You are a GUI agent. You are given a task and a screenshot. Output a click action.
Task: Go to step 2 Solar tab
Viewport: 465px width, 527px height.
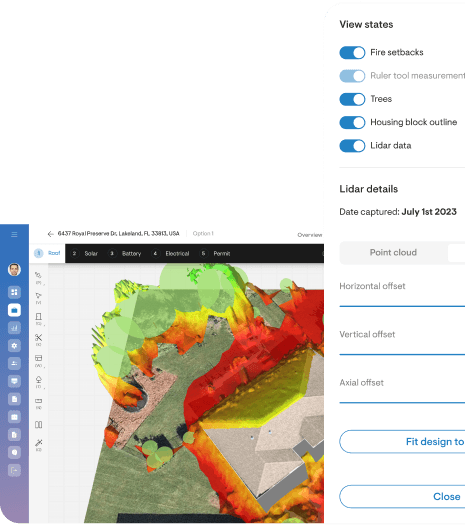(85, 253)
